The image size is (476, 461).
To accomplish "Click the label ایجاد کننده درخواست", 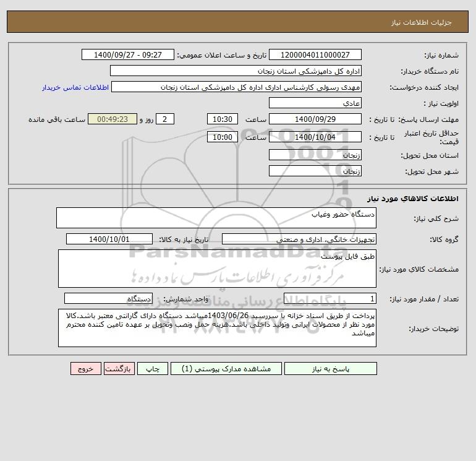I will [x=424, y=87].
